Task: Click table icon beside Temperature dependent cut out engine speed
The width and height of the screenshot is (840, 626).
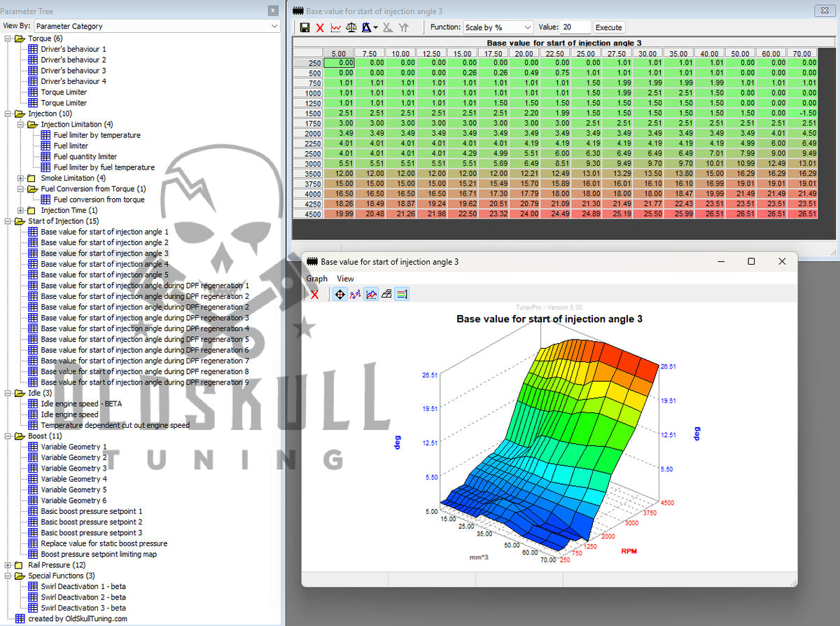Action: [33, 425]
